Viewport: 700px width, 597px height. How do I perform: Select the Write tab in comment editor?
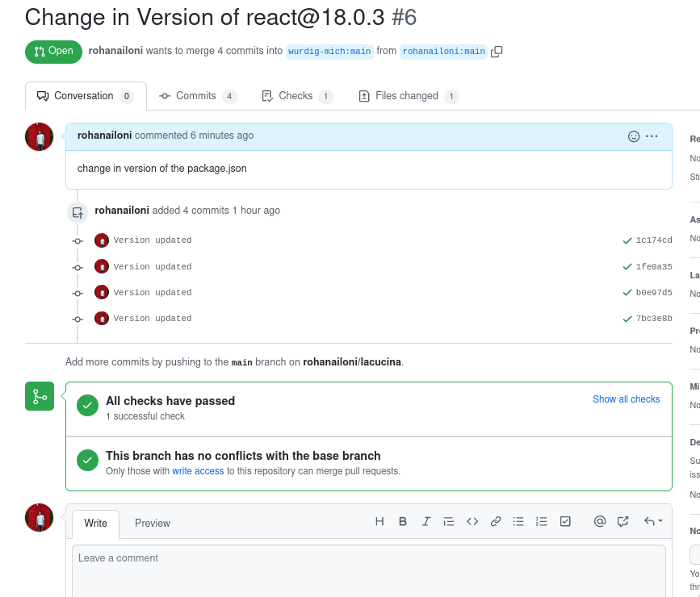point(95,523)
